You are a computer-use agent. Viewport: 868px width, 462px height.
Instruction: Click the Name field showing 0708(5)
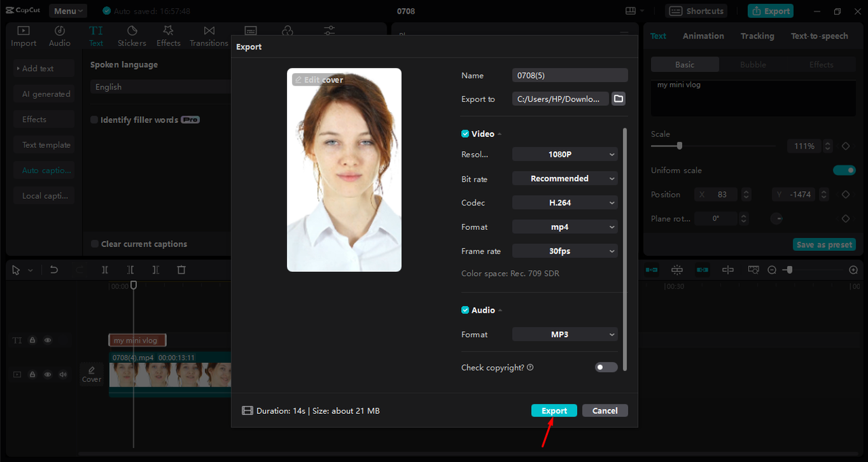[x=570, y=75]
